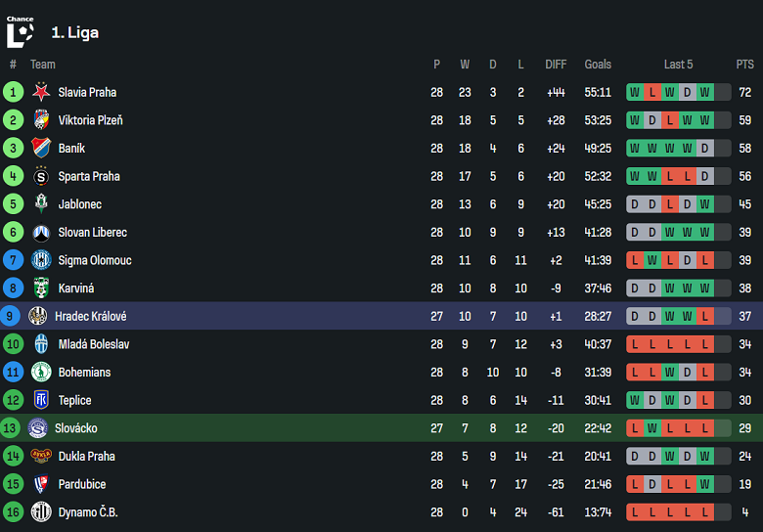This screenshot has height=532, width=763.
Task: Click the Slavia Praha team crest
Action: tap(41, 93)
